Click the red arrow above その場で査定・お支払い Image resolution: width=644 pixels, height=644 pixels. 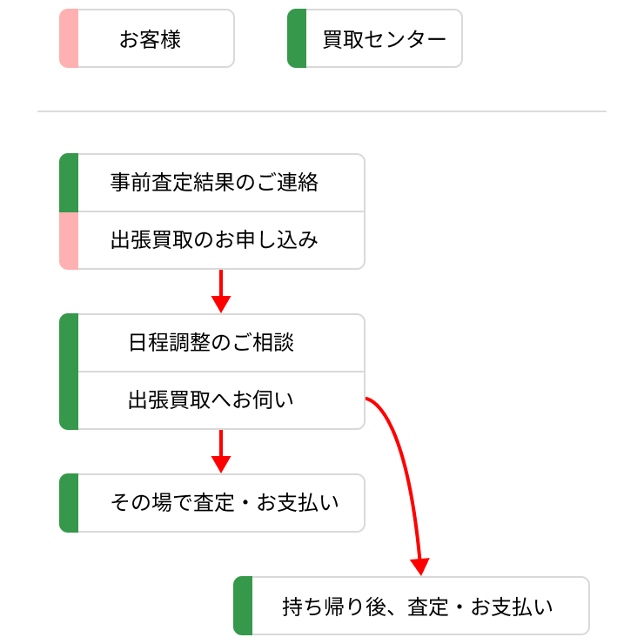point(221,451)
